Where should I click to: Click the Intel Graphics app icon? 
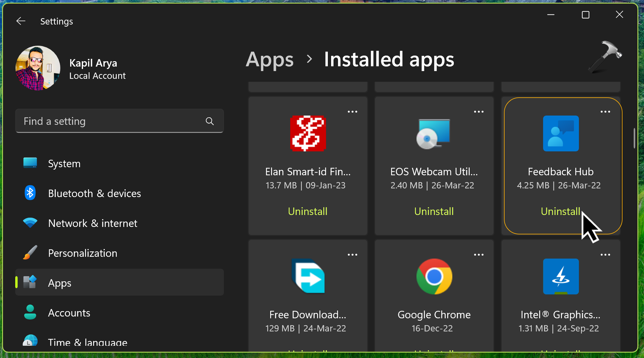click(561, 276)
